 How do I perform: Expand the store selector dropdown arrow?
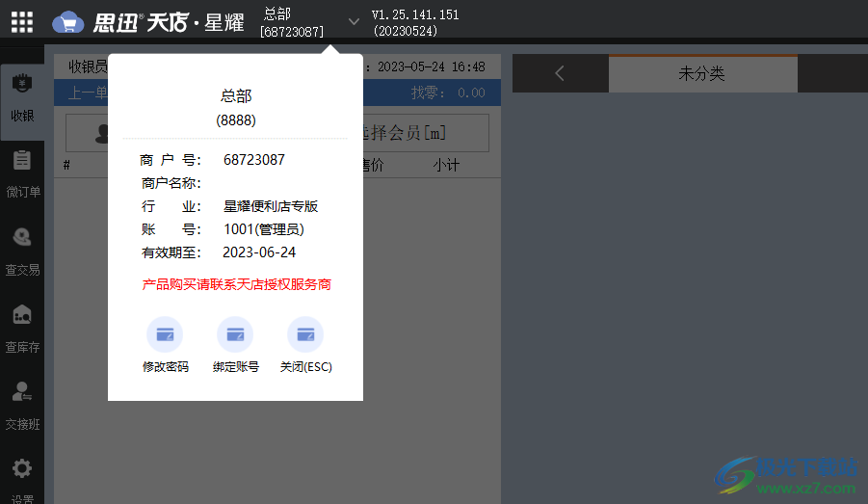point(354,21)
